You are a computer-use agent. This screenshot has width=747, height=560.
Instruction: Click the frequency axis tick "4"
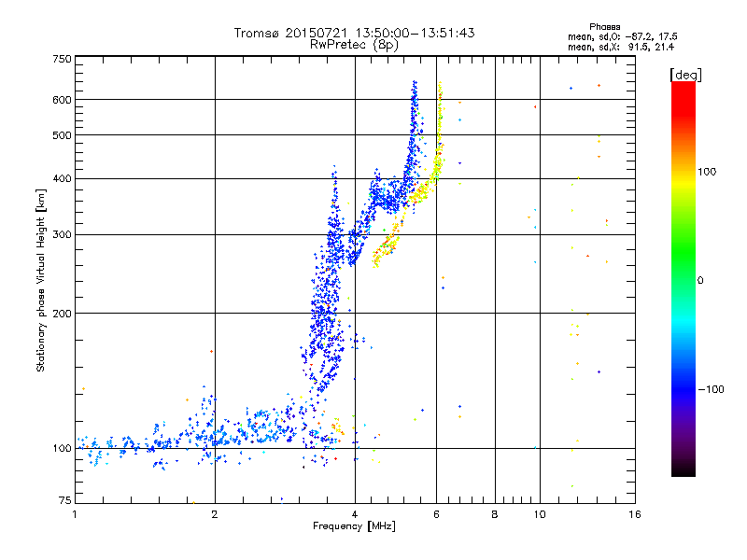tap(355, 514)
